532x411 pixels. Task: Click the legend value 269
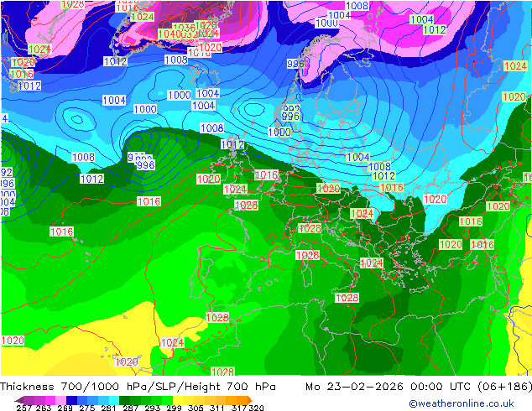pyautogui.click(x=65, y=408)
